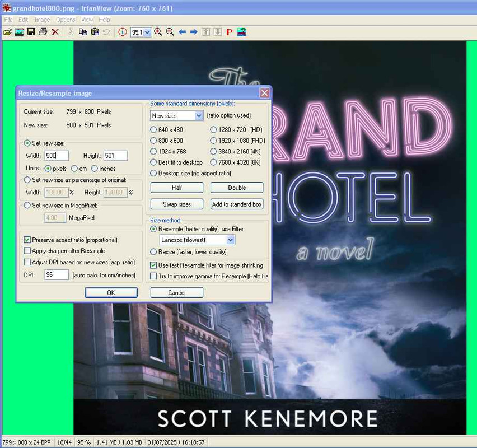Click the next page down-arrow icon
The height and width of the screenshot is (448, 477).
(218, 32)
